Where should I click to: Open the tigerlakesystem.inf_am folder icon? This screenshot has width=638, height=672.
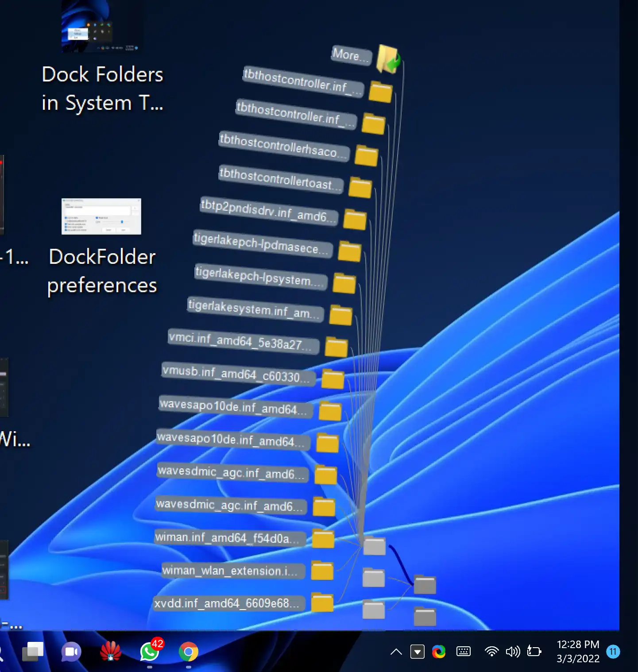(340, 315)
